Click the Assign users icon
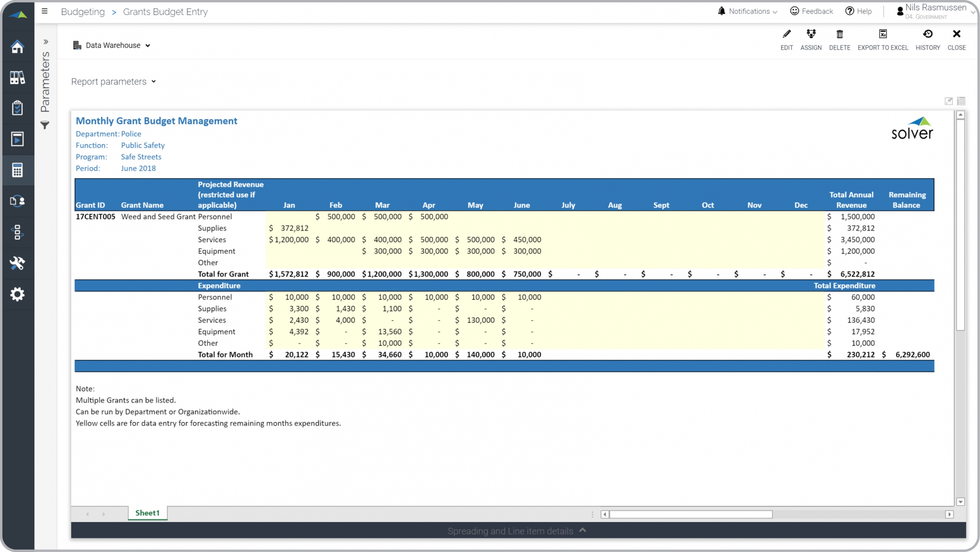 tap(811, 34)
